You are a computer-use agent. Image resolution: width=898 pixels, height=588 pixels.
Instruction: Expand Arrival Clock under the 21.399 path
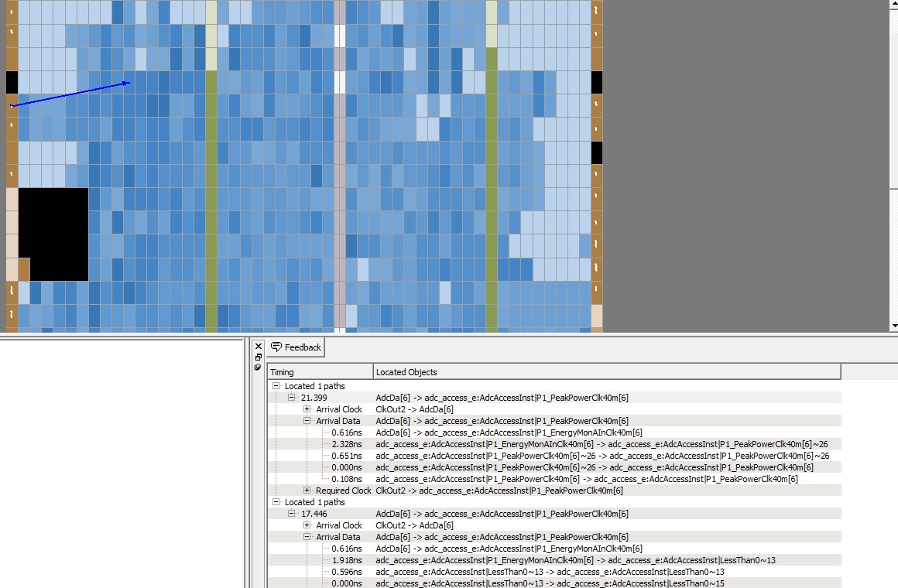coord(307,409)
